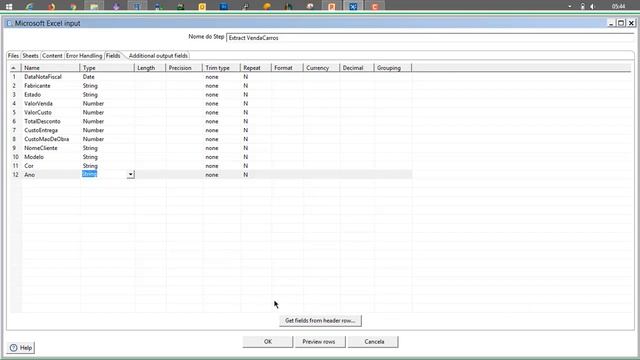
Task: Click the String type of Fabricante
Action: point(90,86)
